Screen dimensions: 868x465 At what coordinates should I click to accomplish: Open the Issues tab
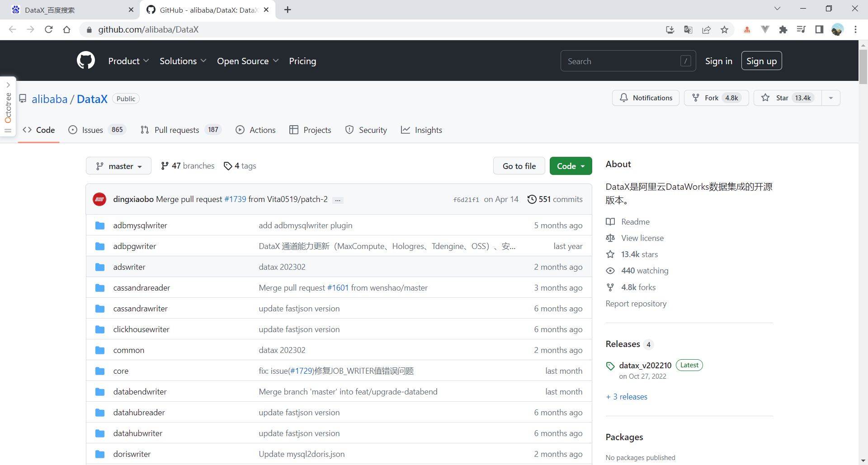point(97,130)
